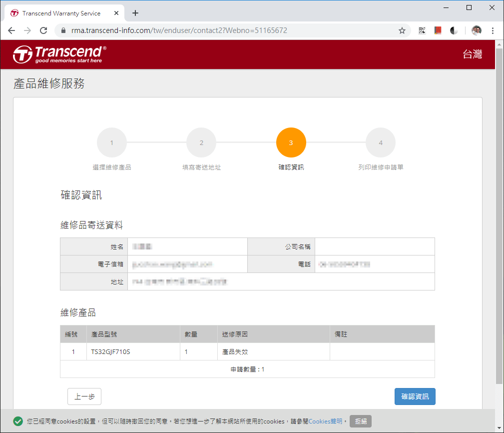Click the Chrome profile avatar
The image size is (504, 433).
click(476, 30)
